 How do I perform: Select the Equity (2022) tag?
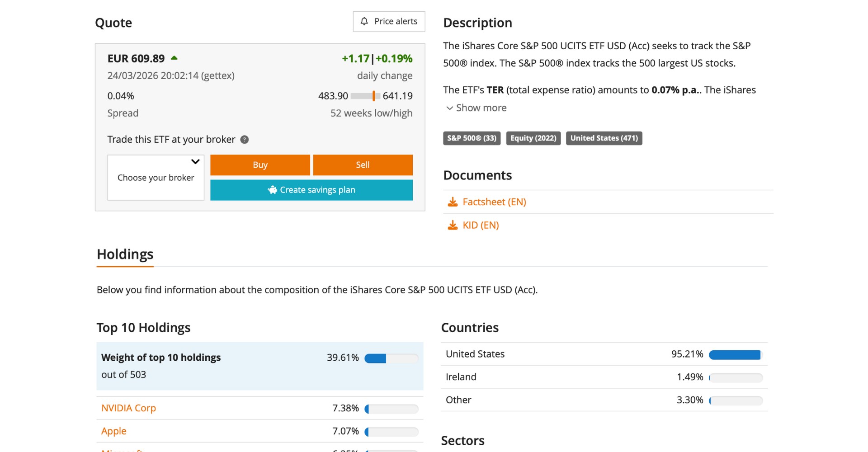click(533, 138)
